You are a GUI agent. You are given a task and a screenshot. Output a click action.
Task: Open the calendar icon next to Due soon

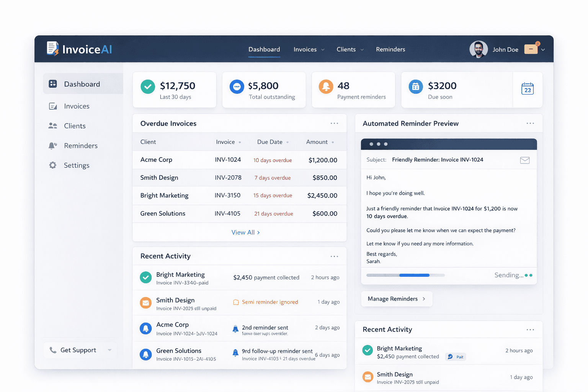coord(528,89)
